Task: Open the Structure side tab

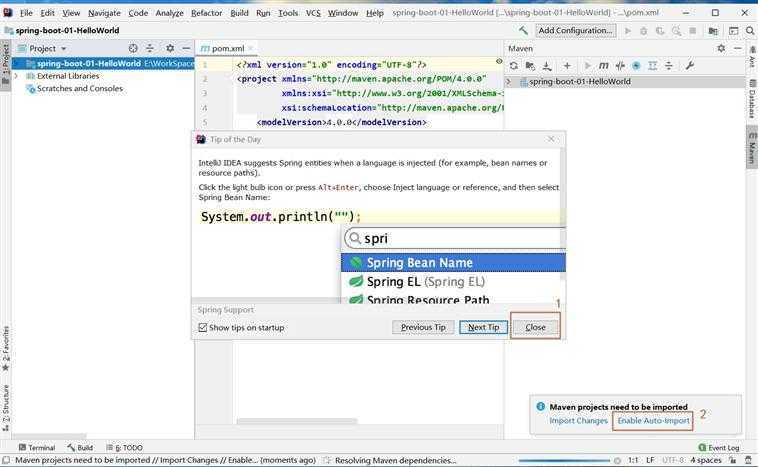Action: [x=6, y=408]
